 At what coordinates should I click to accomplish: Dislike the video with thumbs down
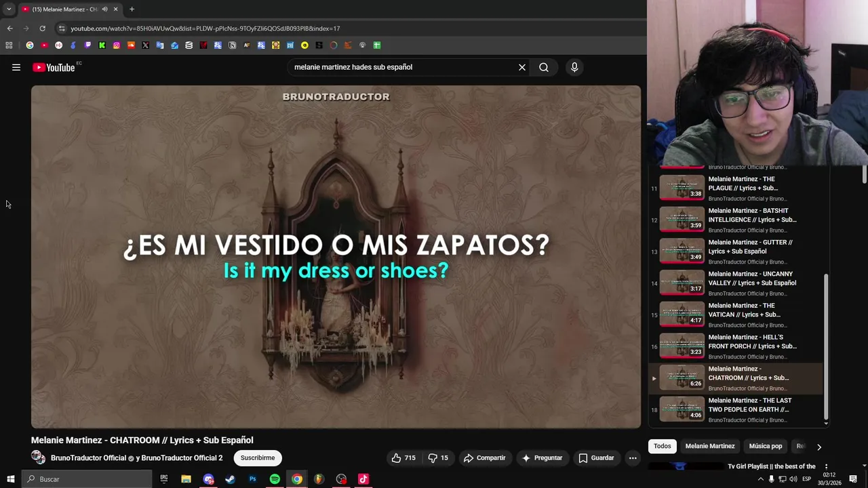(x=438, y=458)
